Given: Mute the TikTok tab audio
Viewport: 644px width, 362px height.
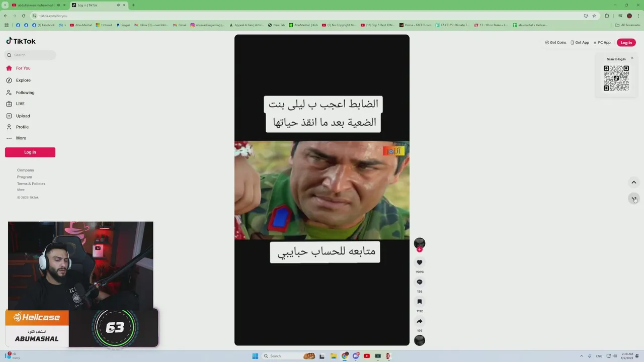Looking at the screenshot, I should pyautogui.click(x=118, y=5).
